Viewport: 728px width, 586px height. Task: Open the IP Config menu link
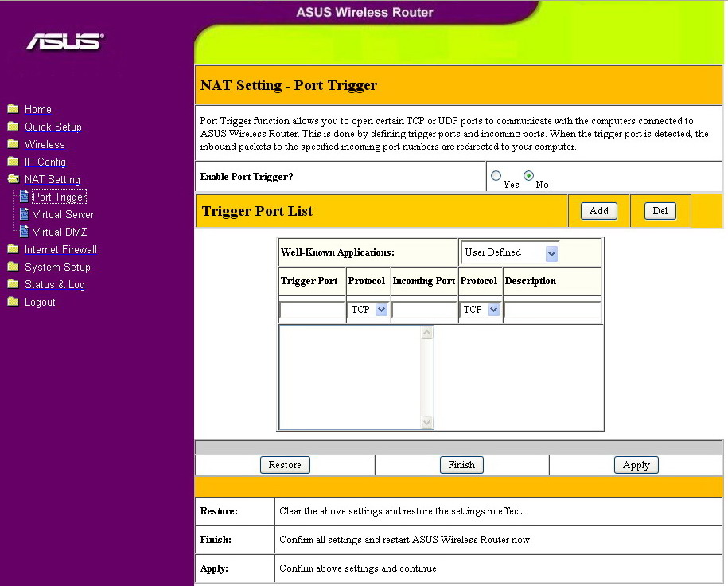pos(45,162)
